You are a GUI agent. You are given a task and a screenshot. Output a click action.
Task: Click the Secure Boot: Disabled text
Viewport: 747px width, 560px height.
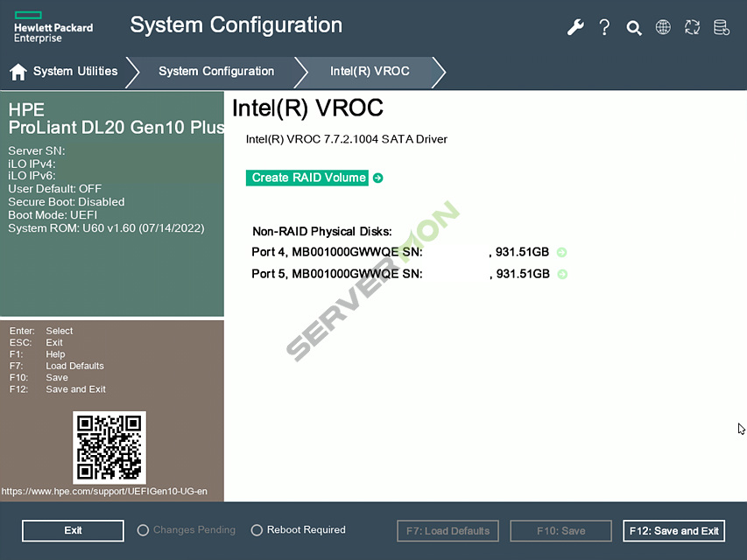point(67,202)
